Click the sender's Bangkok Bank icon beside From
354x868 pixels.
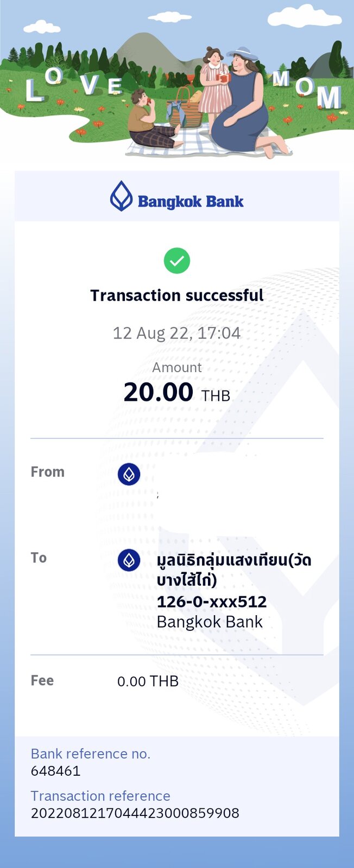click(129, 475)
